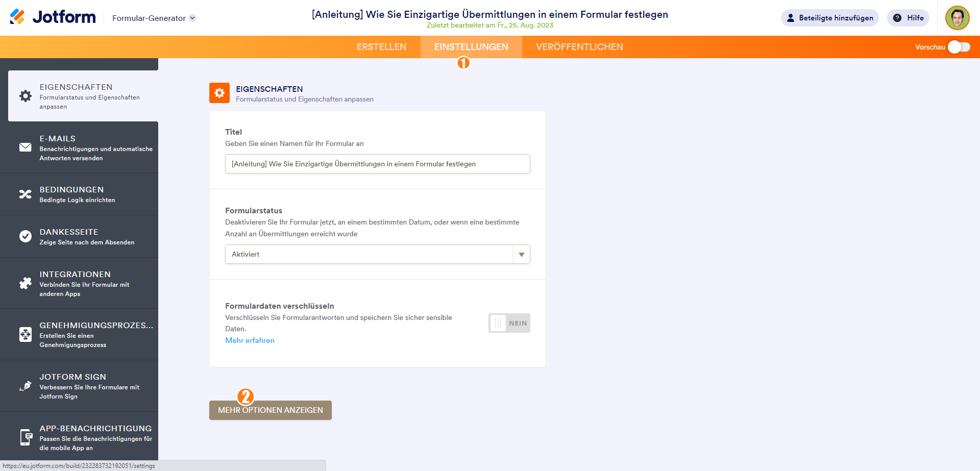This screenshot has width=980, height=471.
Task: Click the gear icon in the Eigenschaften sidebar item
Action: pos(26,96)
